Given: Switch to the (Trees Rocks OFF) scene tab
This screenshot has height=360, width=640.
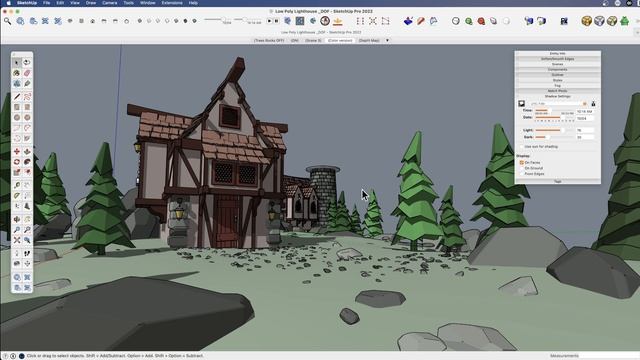Looking at the screenshot, I should click(269, 40).
